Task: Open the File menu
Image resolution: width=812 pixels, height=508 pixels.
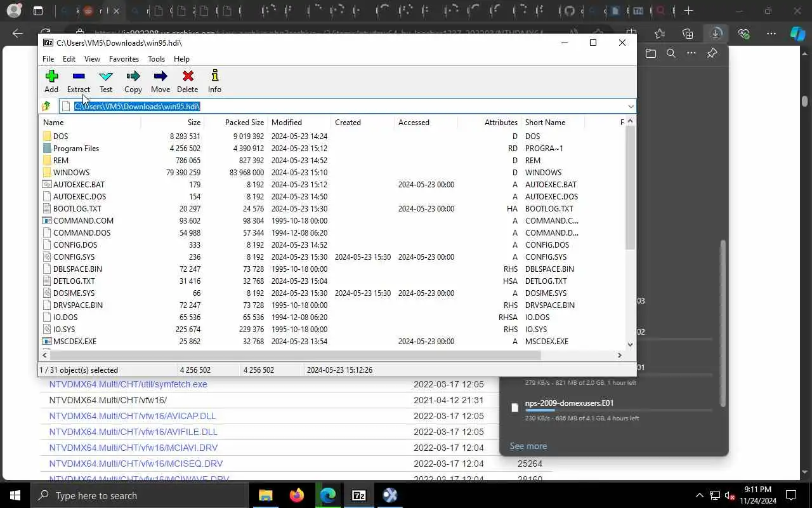Action: [x=48, y=58]
